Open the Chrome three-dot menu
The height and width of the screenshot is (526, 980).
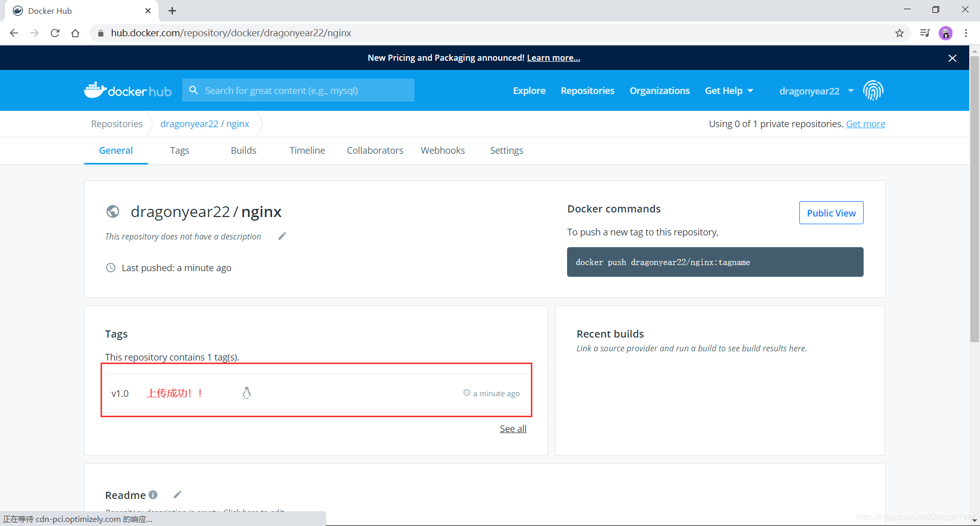[x=966, y=33]
